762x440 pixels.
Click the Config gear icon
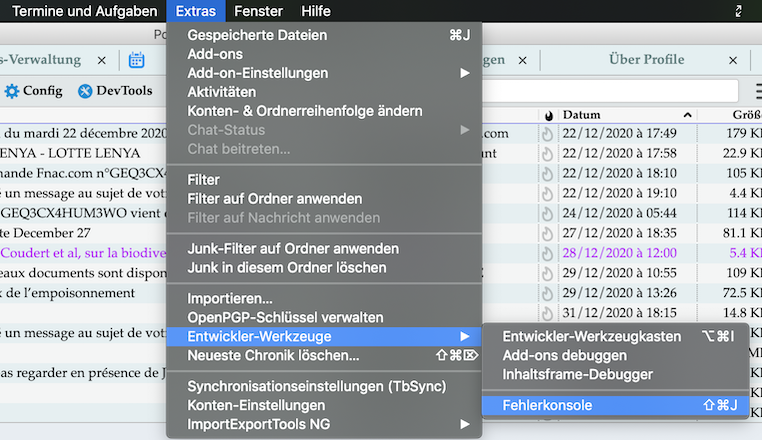12,91
